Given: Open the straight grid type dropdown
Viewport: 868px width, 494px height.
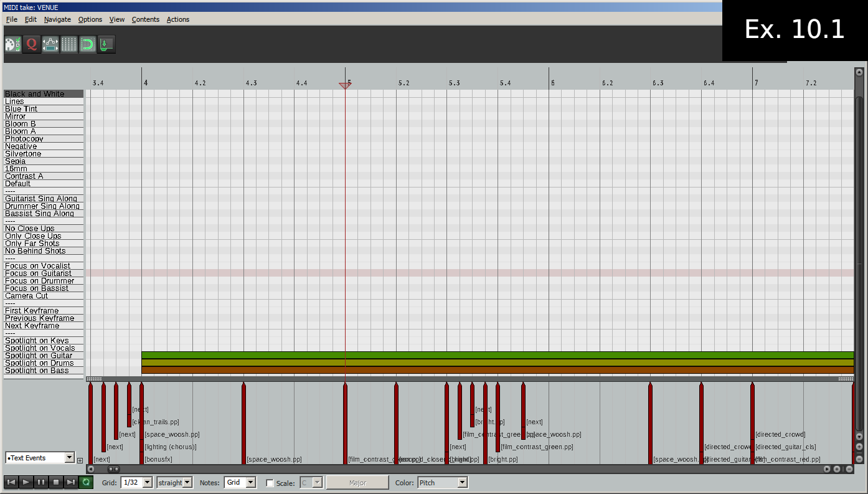Looking at the screenshot, I should tap(174, 482).
